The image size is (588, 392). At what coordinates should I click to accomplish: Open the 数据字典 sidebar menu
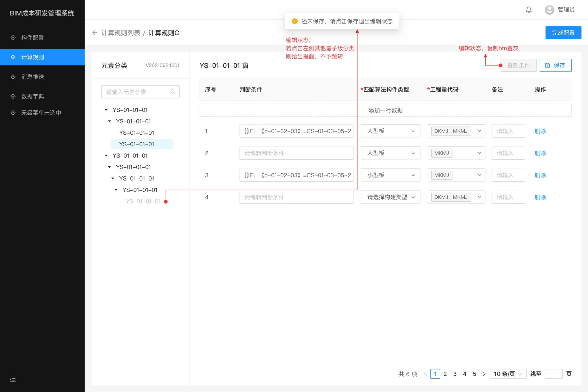32,96
